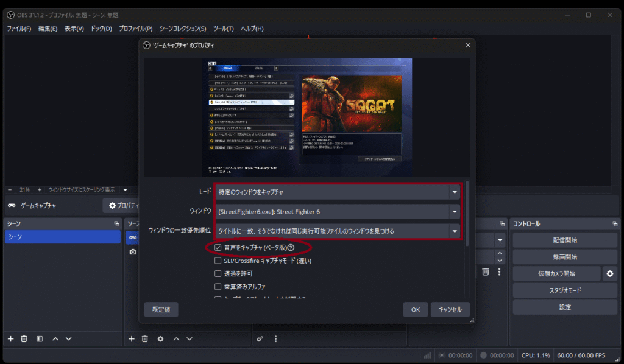The image size is (624, 364).
Task: Increase transition duration with up stepper
Action: click(500, 253)
